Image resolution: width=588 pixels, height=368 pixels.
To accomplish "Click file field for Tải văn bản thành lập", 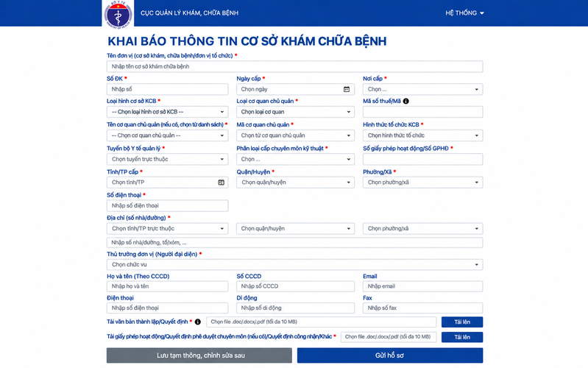I will pos(322,322).
